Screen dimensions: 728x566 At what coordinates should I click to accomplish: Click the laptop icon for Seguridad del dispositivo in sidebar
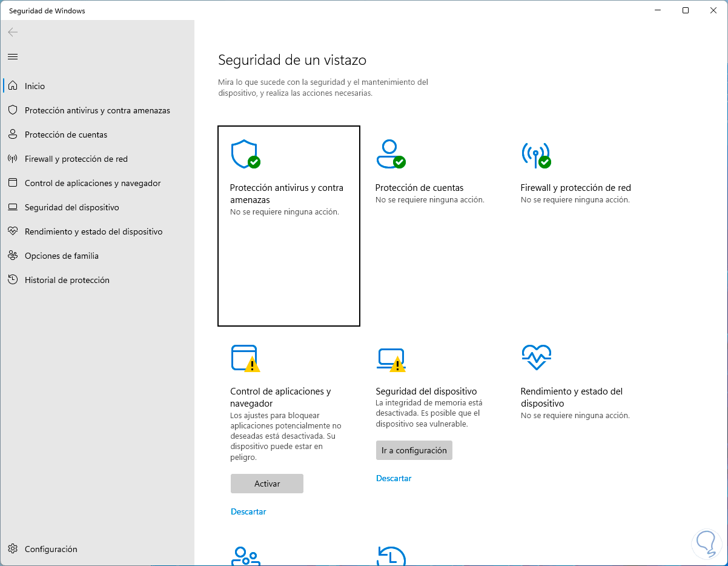(13, 207)
